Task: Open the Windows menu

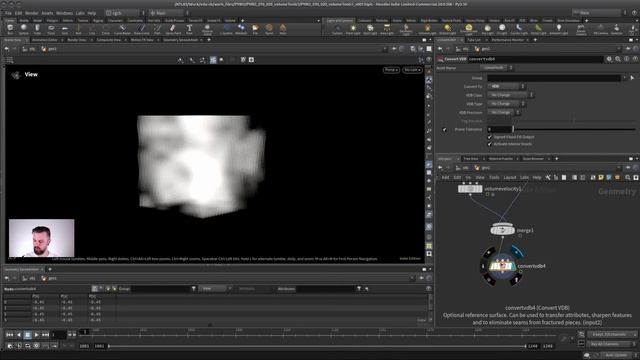Action: pyautogui.click(x=64, y=13)
